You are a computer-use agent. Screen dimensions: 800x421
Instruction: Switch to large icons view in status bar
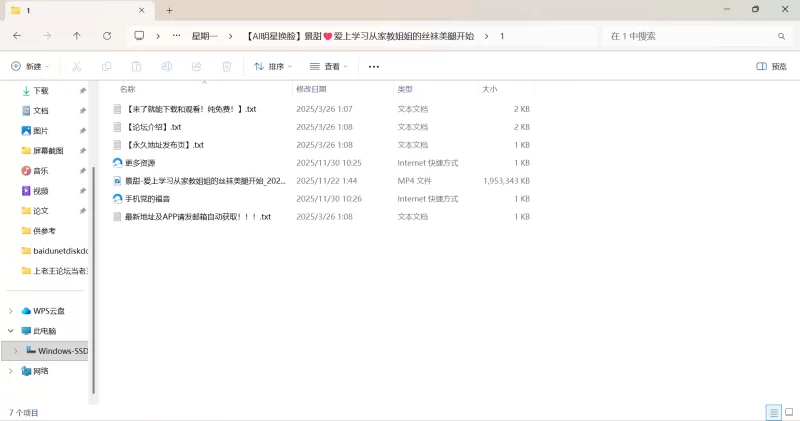coord(788,412)
